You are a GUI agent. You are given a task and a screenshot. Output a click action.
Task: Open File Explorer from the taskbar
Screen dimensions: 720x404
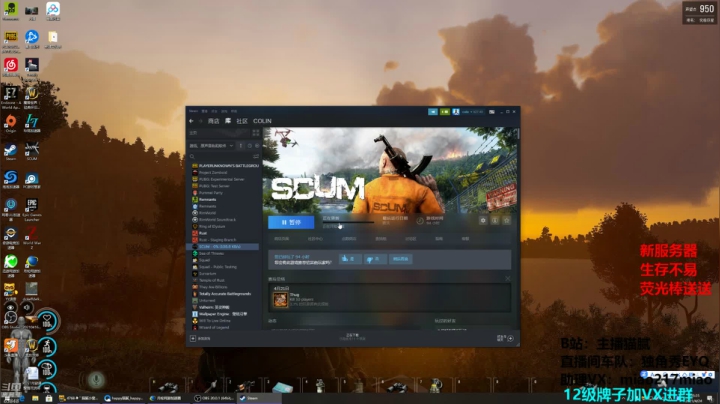(35, 398)
